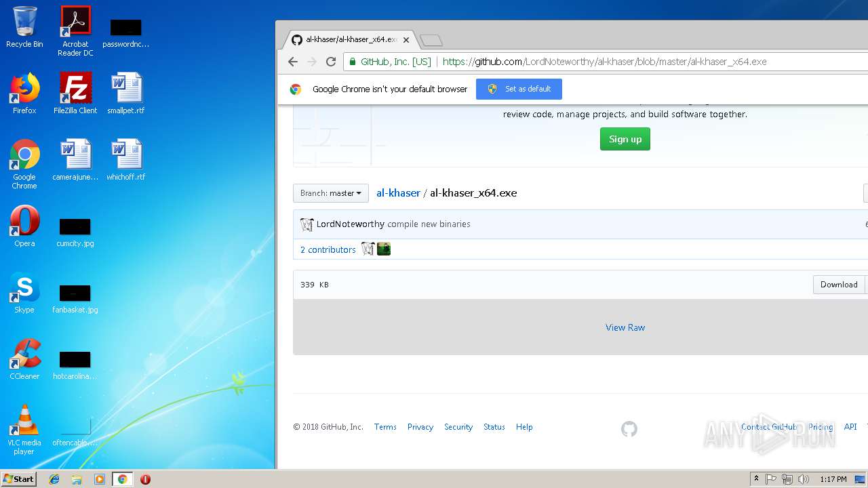This screenshot has height=488, width=868.
Task: Open oftencable file icon
Action: click(75, 432)
